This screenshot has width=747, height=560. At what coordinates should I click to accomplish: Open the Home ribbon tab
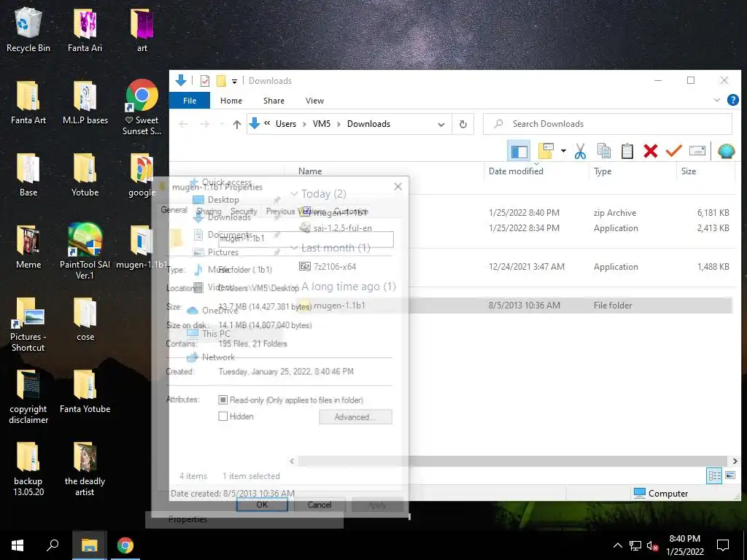[231, 101]
